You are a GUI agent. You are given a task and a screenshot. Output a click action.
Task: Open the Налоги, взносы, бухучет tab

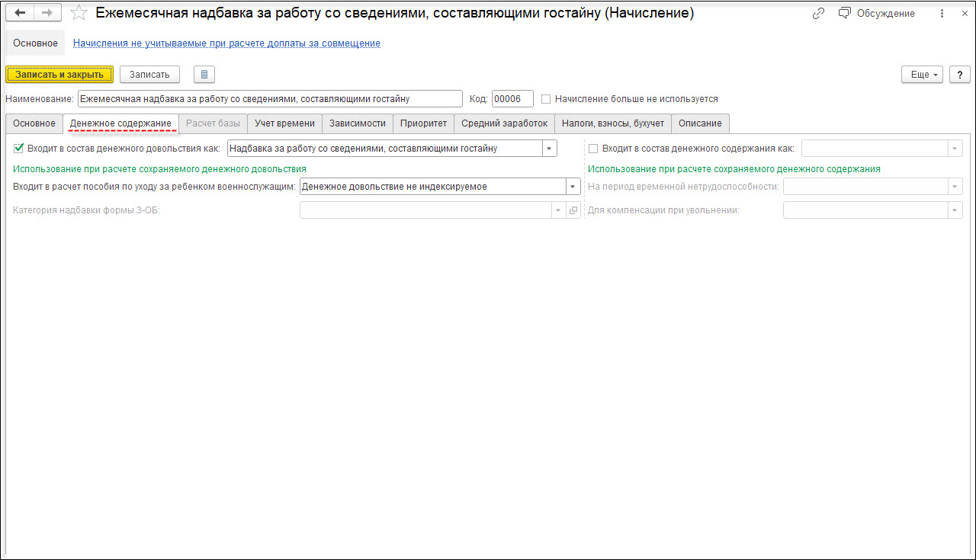(613, 123)
